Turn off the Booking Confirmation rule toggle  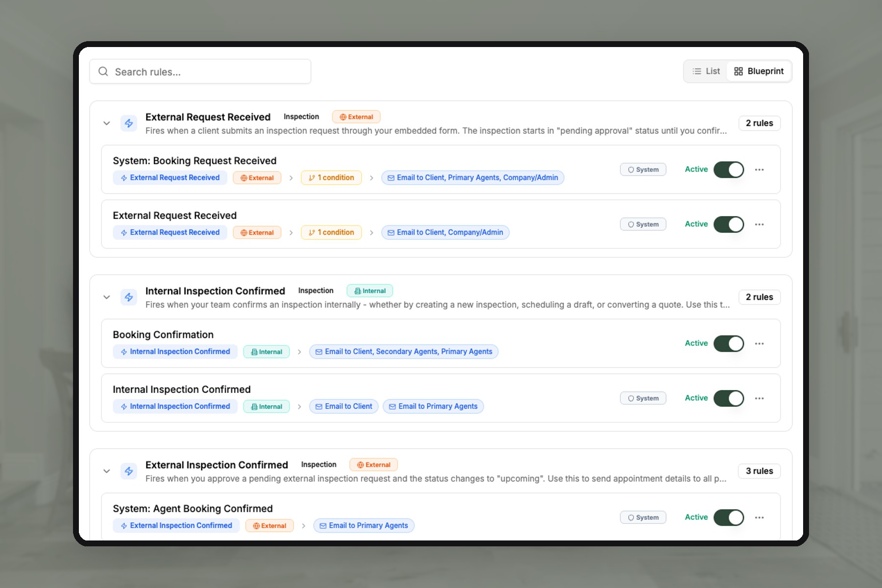pyautogui.click(x=729, y=343)
